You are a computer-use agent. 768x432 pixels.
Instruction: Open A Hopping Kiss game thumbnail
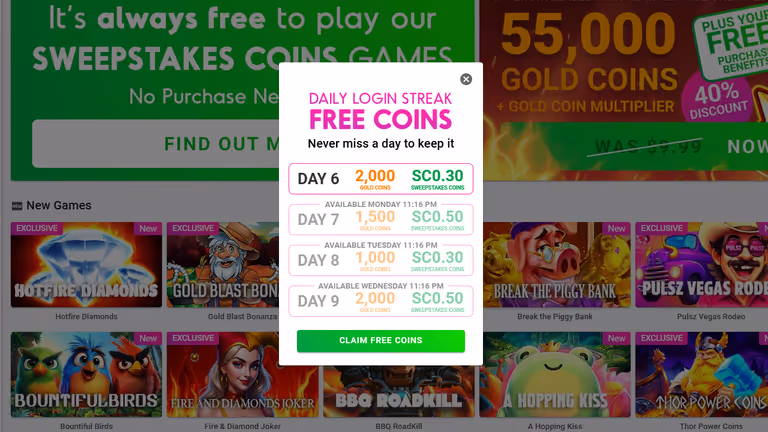coord(555,375)
